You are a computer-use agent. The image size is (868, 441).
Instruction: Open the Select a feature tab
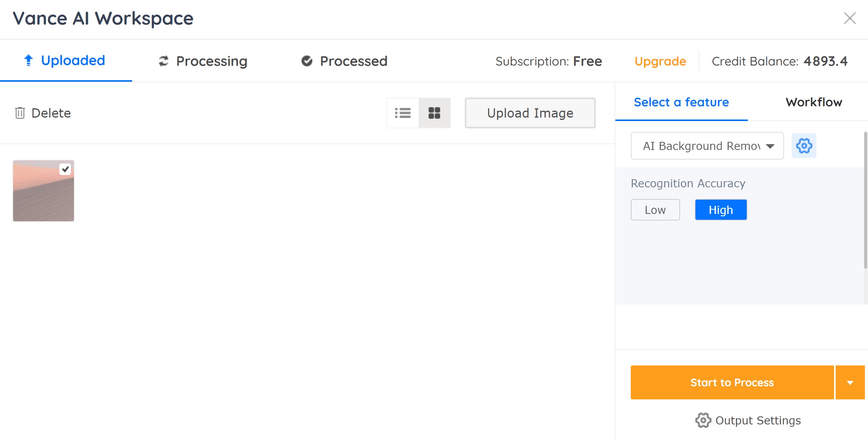click(681, 102)
